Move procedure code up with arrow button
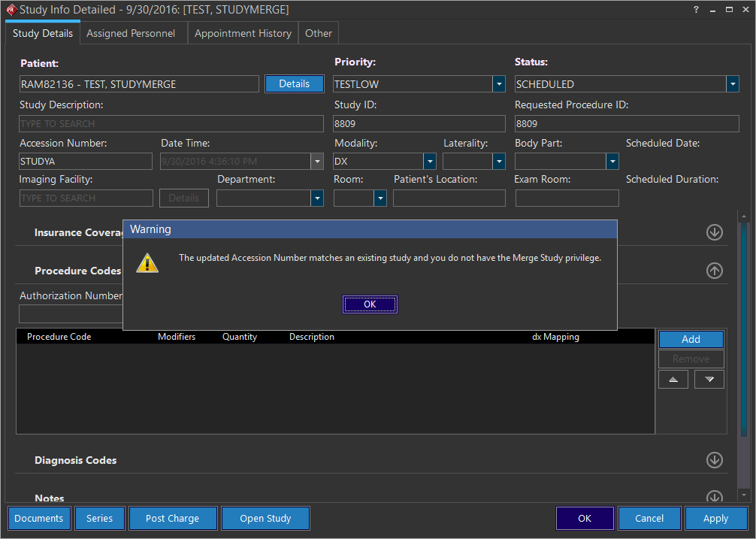The width and height of the screenshot is (756, 539). pyautogui.click(x=673, y=380)
